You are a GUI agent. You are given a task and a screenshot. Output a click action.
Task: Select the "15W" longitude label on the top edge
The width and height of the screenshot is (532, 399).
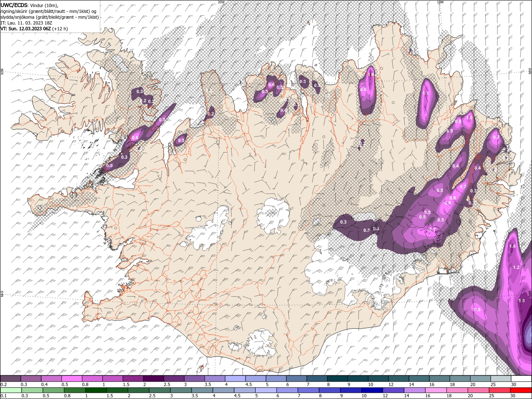coord(440,2)
